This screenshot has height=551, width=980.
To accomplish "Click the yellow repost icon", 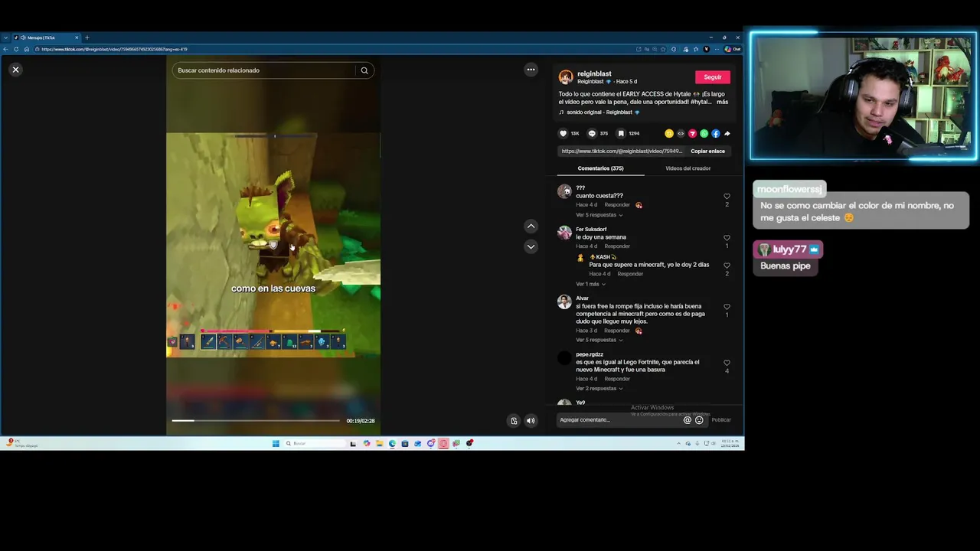I will click(x=669, y=133).
